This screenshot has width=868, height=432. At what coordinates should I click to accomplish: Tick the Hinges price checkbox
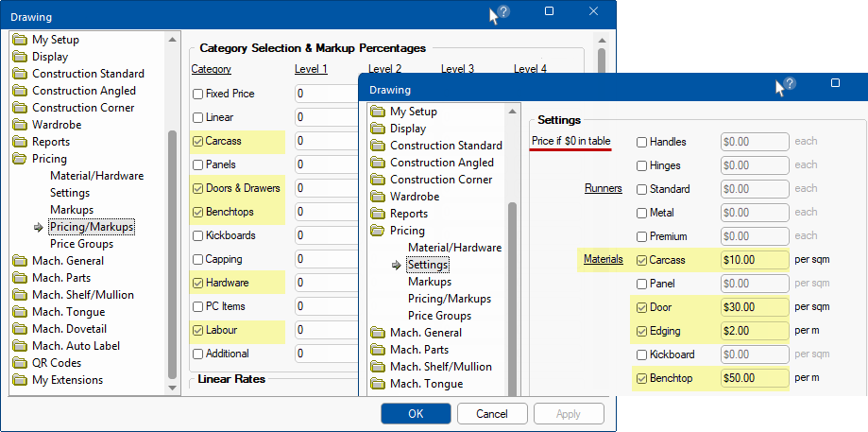[x=641, y=165]
